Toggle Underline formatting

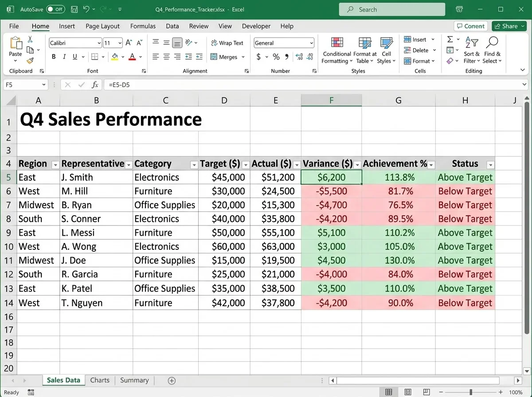[75, 57]
